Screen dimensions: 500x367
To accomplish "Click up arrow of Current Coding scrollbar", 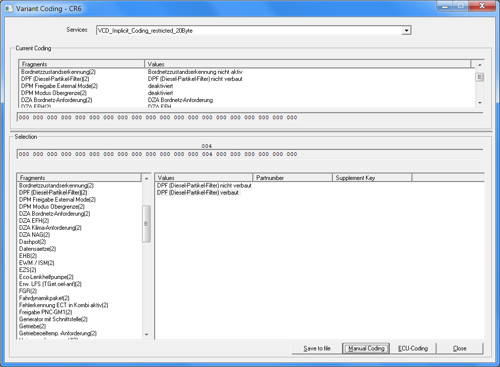I will (x=480, y=65).
